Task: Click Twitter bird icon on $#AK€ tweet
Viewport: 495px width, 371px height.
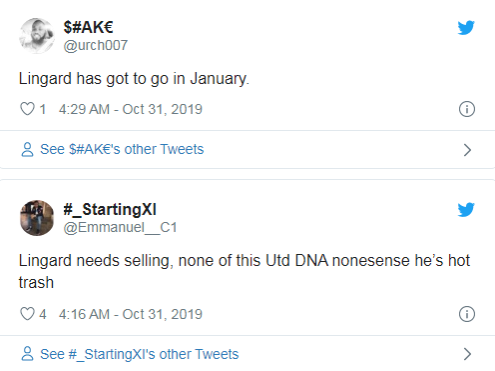Action: coord(466,28)
